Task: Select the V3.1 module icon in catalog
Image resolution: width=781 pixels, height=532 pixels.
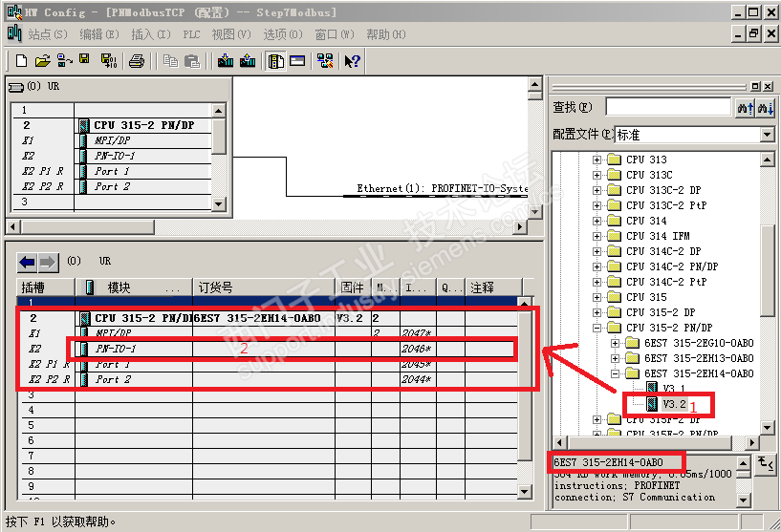Action: click(x=652, y=387)
